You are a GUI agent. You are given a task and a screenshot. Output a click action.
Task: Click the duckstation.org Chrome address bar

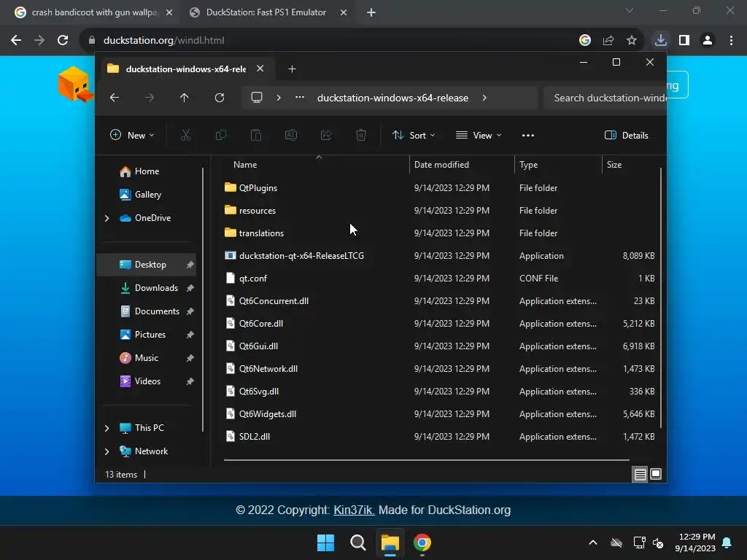[329, 41]
